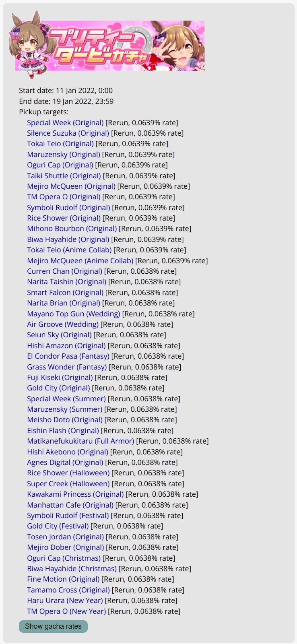The width and height of the screenshot is (297, 644).
Task: Open Biwa Hayahide (Christmas) link
Action: click(x=72, y=569)
